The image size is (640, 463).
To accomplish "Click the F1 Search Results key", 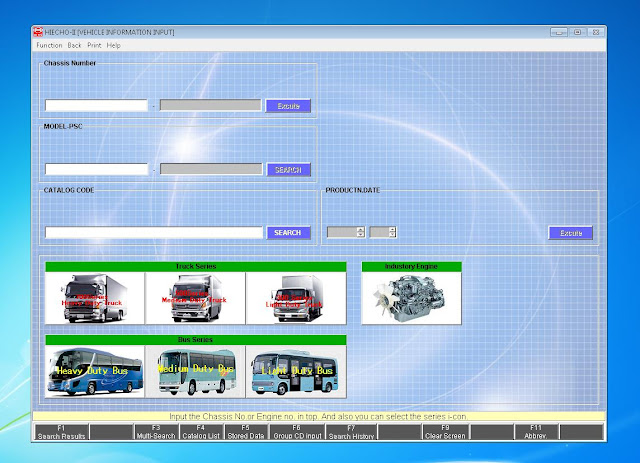I will (x=61, y=432).
